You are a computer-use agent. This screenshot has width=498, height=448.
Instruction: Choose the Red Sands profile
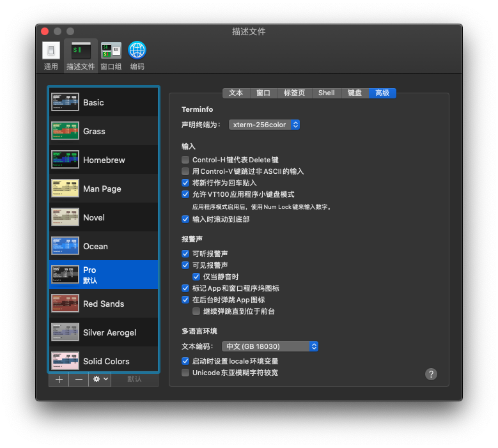(102, 304)
